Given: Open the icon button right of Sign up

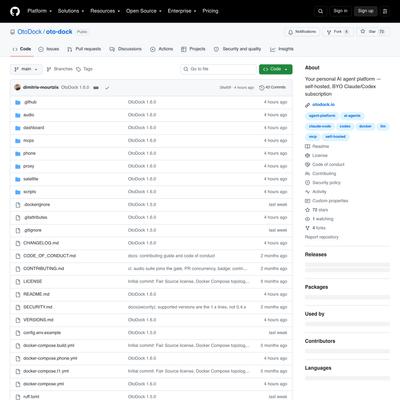Looking at the screenshot, I should coord(385,11).
